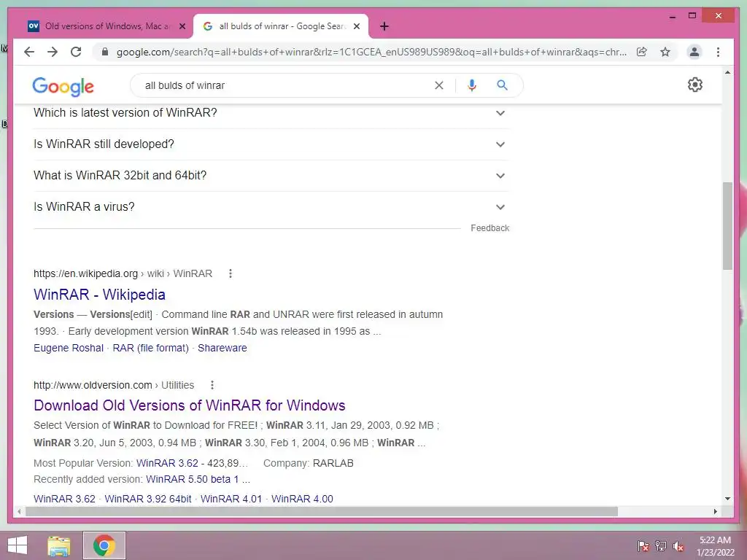The height and width of the screenshot is (560, 747).
Task: Click the vertical scrollbar thumb
Action: 727,226
